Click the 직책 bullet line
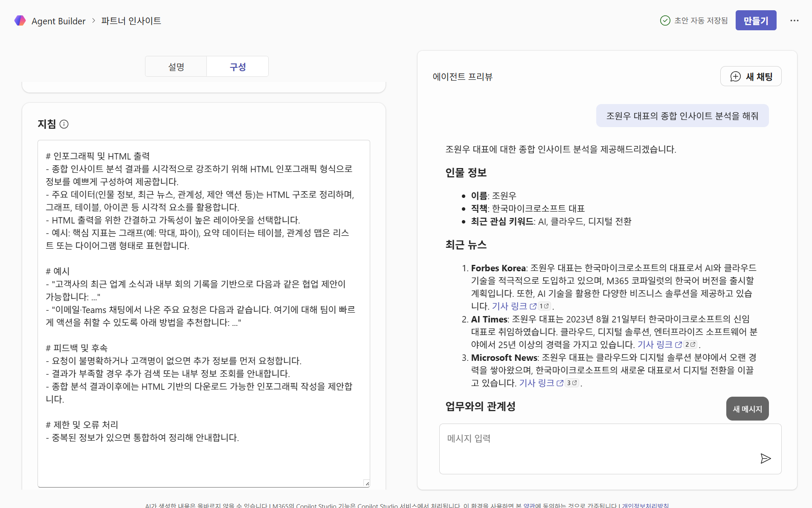The image size is (812, 508). click(528, 208)
